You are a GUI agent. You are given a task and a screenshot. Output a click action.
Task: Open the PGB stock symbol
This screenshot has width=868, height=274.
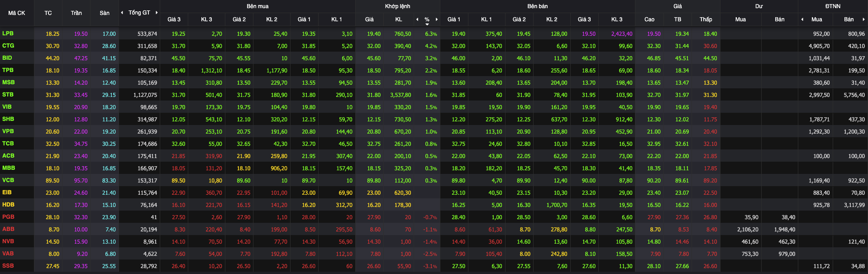click(8, 217)
